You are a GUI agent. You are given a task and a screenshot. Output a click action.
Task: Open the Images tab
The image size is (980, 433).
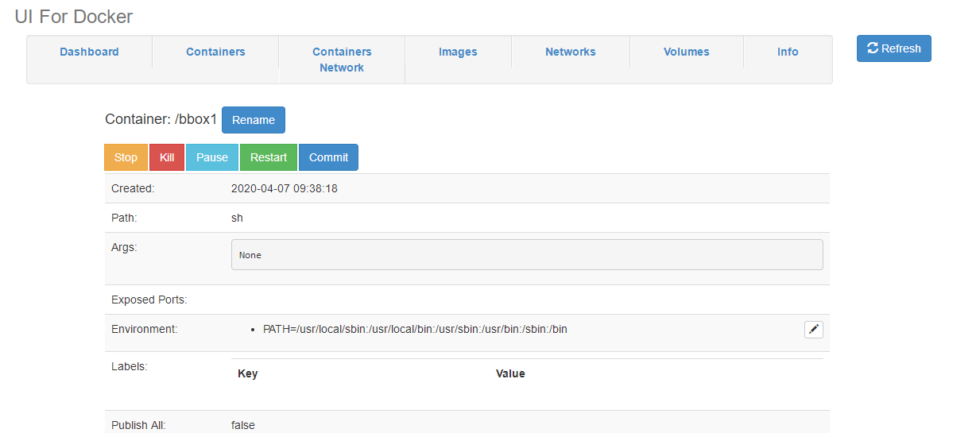click(458, 52)
